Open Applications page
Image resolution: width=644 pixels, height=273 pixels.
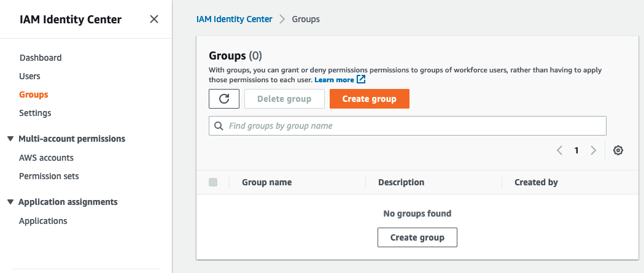coord(43,221)
